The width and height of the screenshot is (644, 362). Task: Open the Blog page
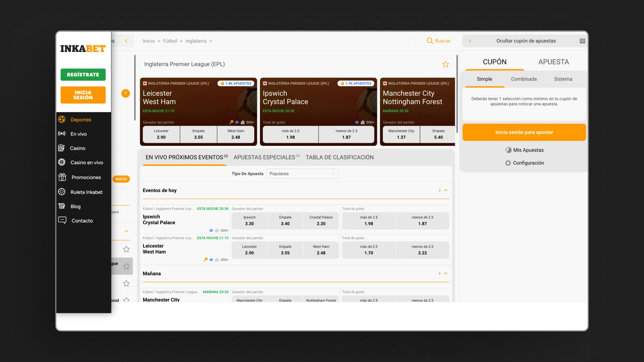coord(75,206)
